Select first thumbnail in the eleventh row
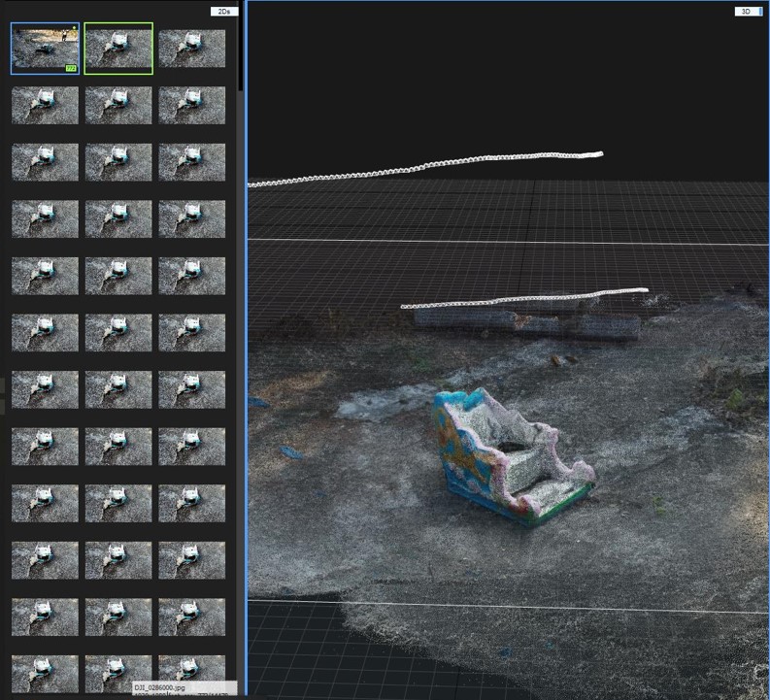This screenshot has height=700, width=770. (45, 617)
